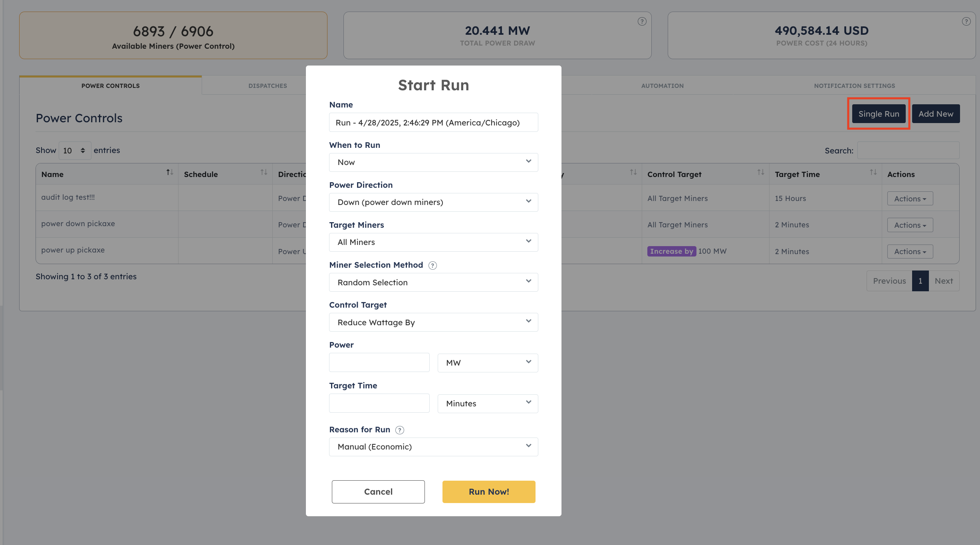The width and height of the screenshot is (980, 545).
Task: Change the Show entries count selector
Action: [x=75, y=151]
